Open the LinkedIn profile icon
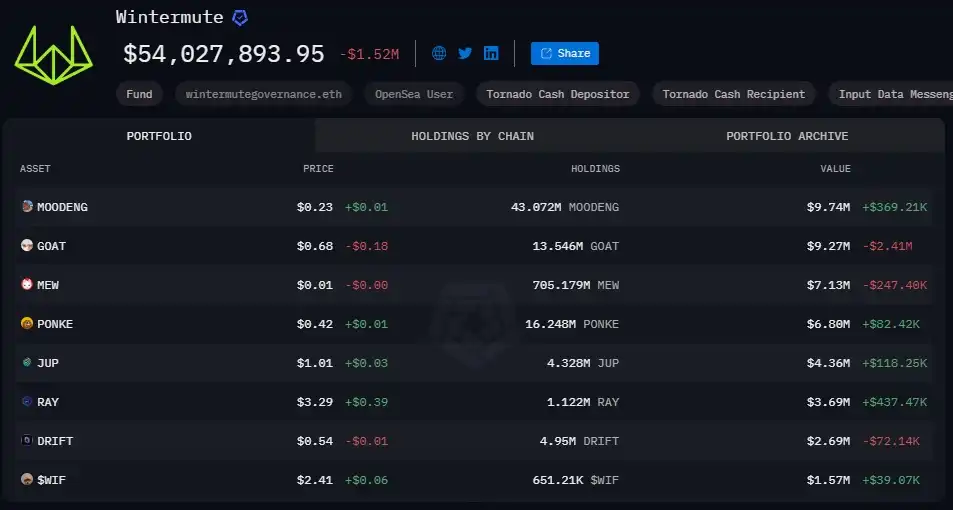Viewport: 953px width, 510px height. click(491, 54)
